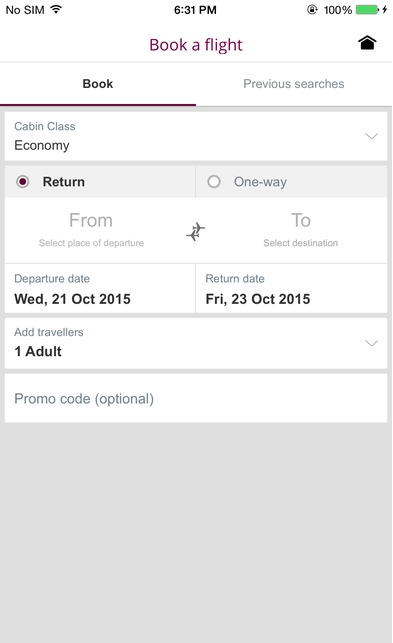Viewport: 393px width, 643px height.
Task: Tap the rotation lock status icon
Action: point(312,9)
